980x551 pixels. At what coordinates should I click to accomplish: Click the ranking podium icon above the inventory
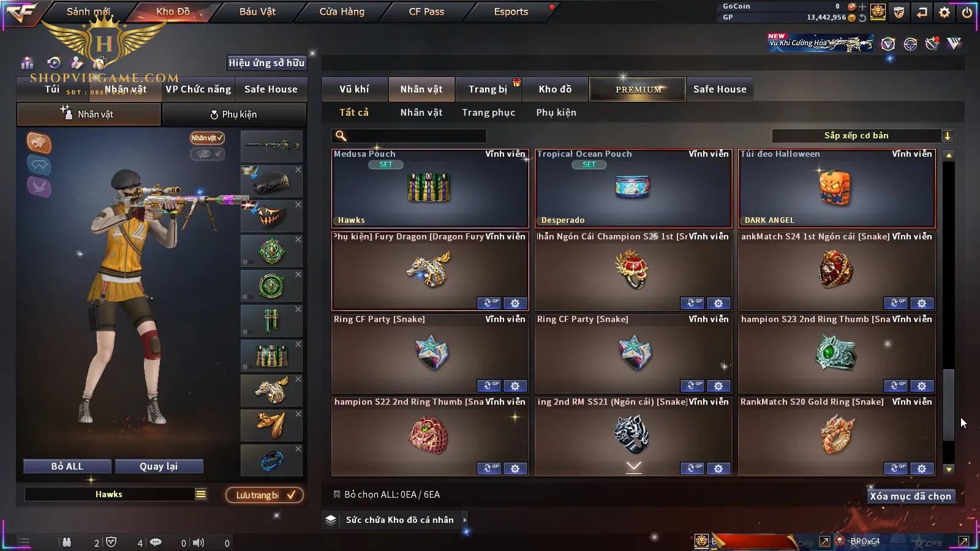coord(27,62)
